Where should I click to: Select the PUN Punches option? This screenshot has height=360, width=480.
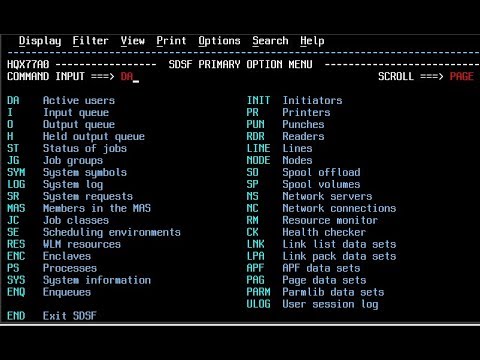tap(286, 125)
